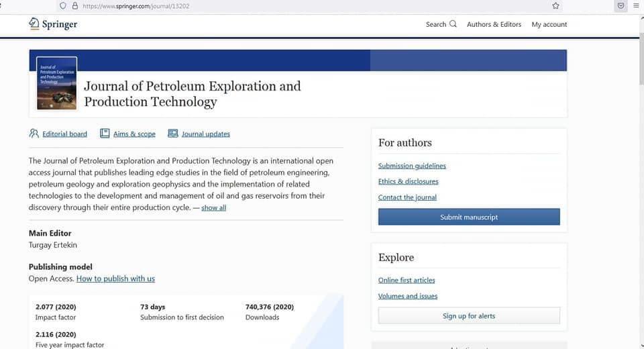Bookmark this page with the star icon
This screenshot has height=349, width=644.
click(555, 6)
